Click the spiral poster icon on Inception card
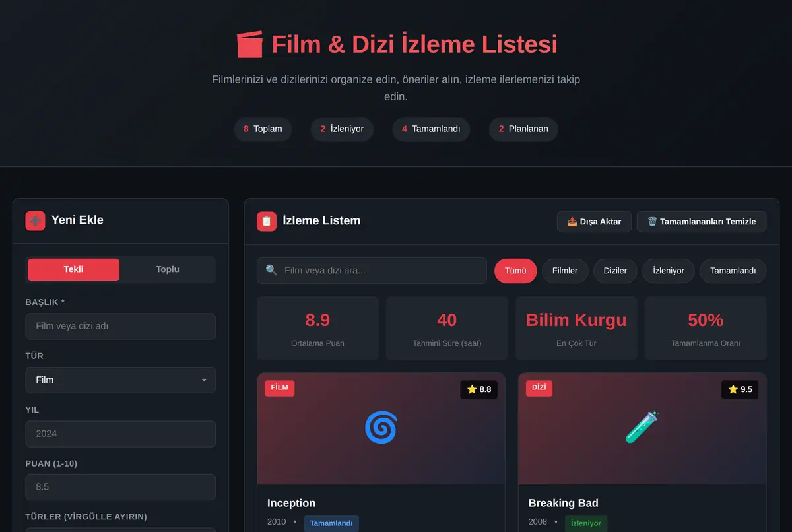 [381, 428]
